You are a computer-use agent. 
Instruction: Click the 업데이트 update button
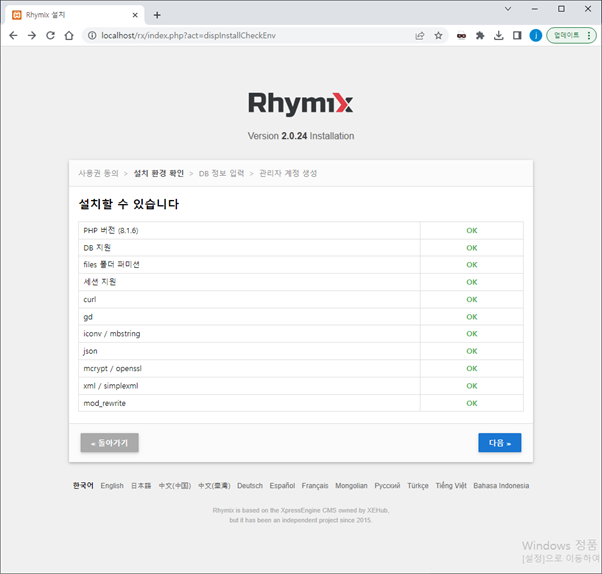point(566,35)
